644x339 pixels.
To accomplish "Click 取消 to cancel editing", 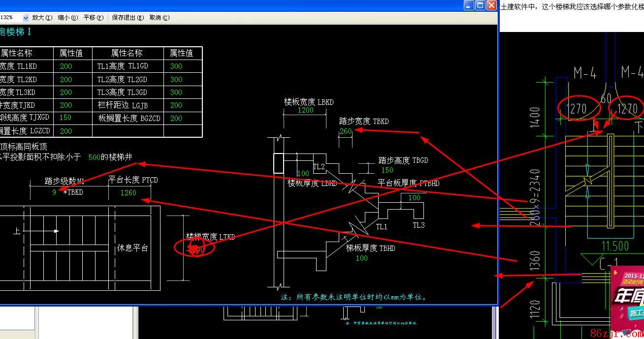I will 159,18.
